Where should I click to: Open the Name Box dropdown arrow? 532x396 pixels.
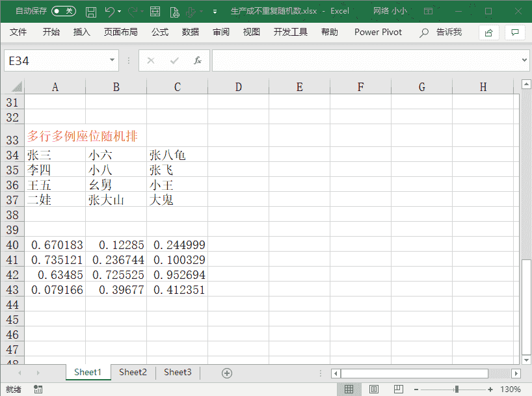(112, 60)
